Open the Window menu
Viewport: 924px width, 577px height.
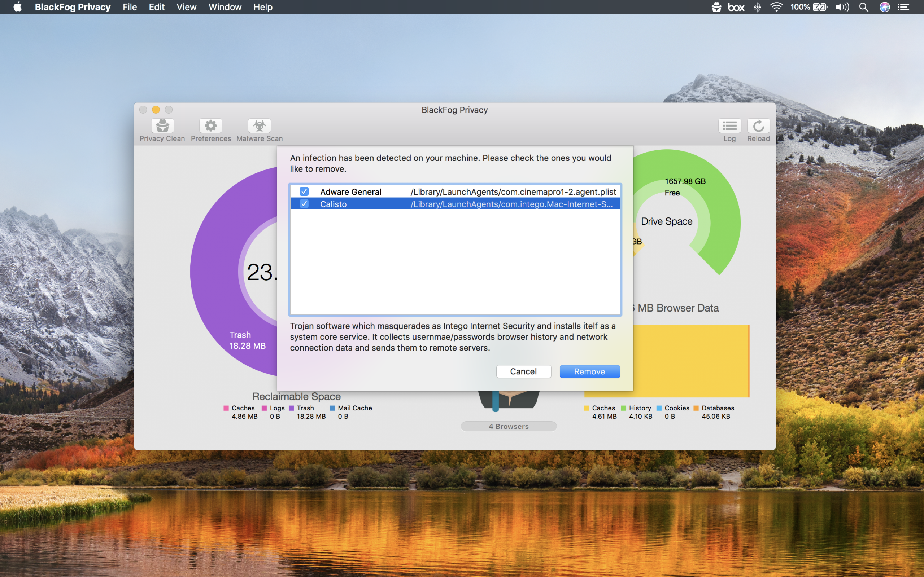coord(225,7)
